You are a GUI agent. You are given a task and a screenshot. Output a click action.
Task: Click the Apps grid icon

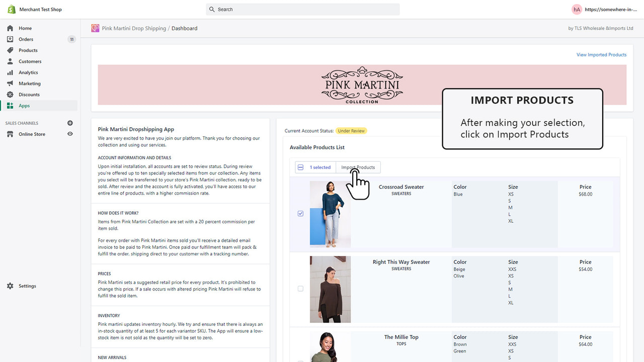click(x=10, y=106)
